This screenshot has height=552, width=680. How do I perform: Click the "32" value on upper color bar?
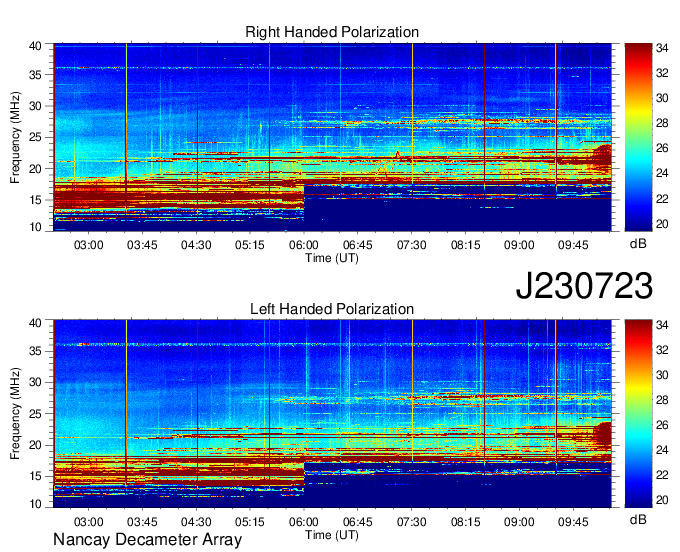coord(662,73)
